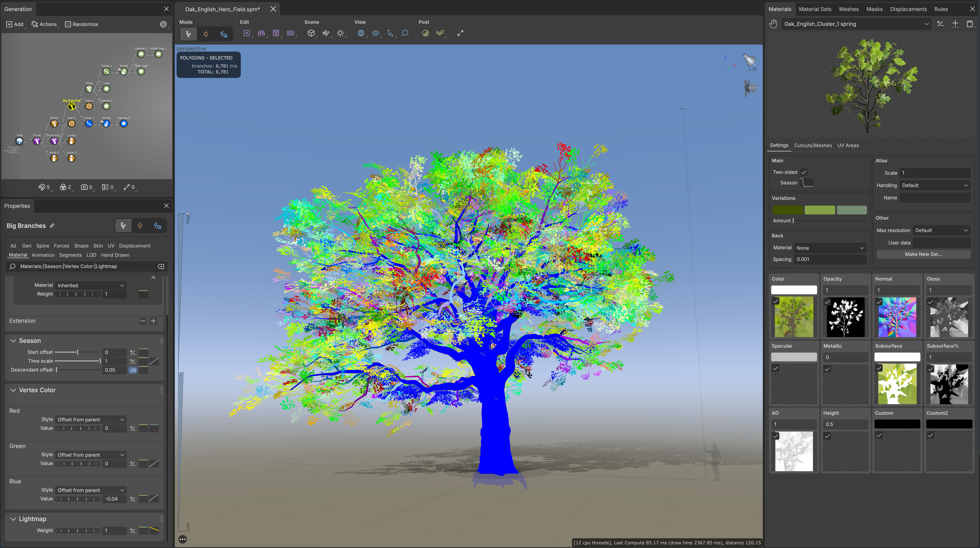Open Blue Style Offset from parent dropdown
Viewport: 980px width, 548px height.
coord(90,490)
